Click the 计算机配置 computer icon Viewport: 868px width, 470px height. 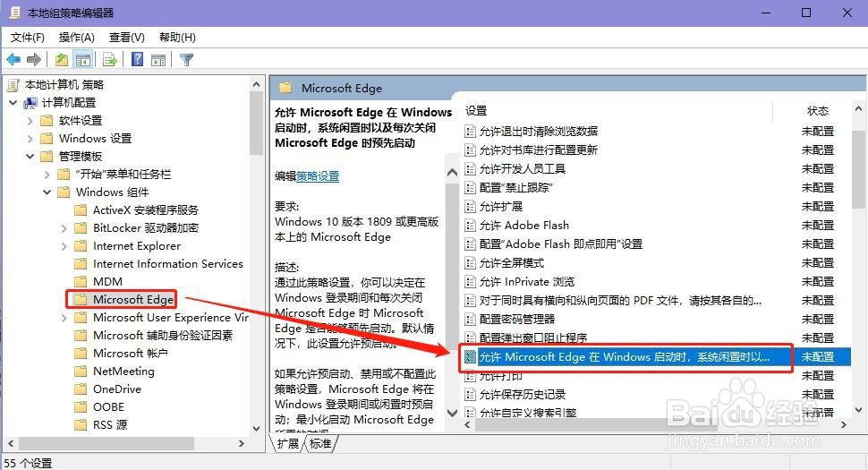[30, 103]
